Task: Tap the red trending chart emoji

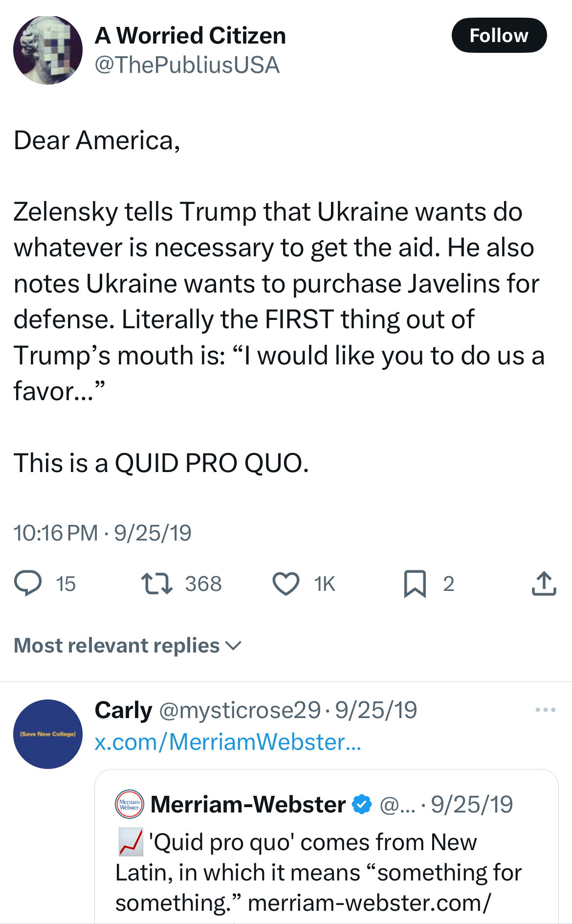Action: pos(131,842)
